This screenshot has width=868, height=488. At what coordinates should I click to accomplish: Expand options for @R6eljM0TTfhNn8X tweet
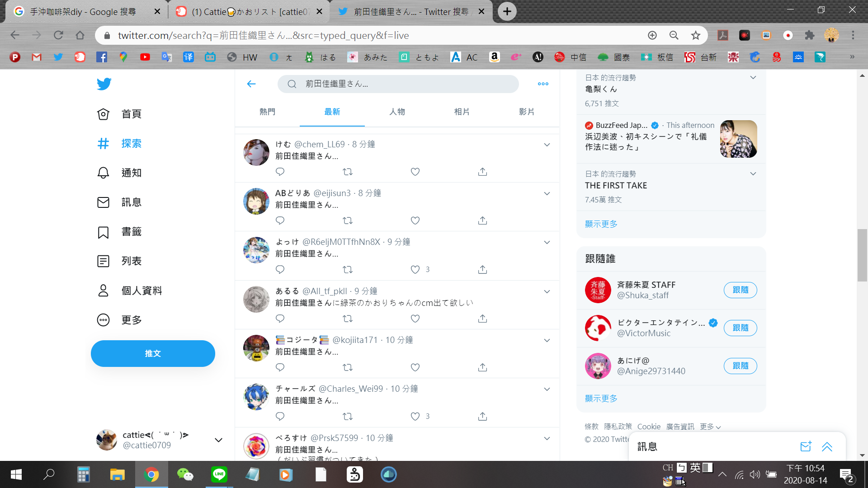tap(547, 242)
